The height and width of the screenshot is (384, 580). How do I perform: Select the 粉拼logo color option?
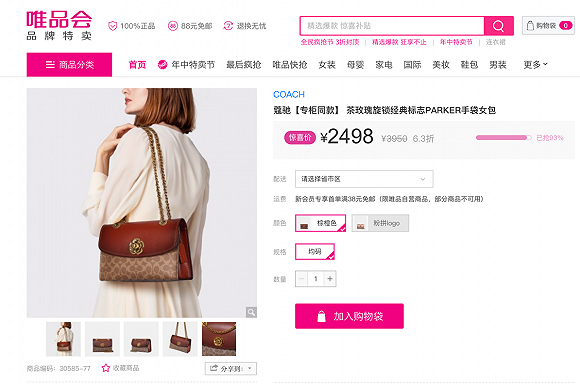click(380, 223)
